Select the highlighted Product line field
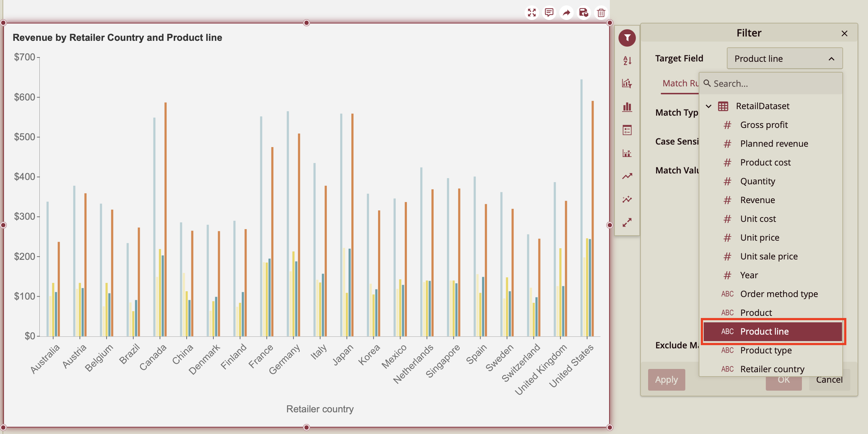This screenshot has height=434, width=868. (x=773, y=332)
